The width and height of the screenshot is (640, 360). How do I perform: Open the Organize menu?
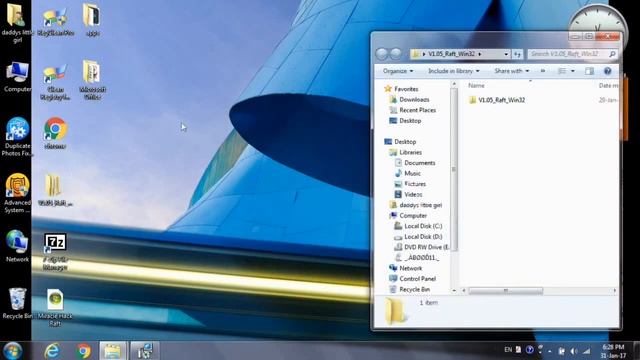click(398, 71)
